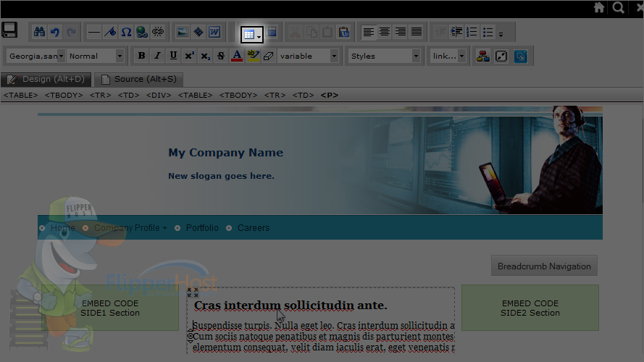
Task: Toggle Underline formatting
Action: coord(173,56)
